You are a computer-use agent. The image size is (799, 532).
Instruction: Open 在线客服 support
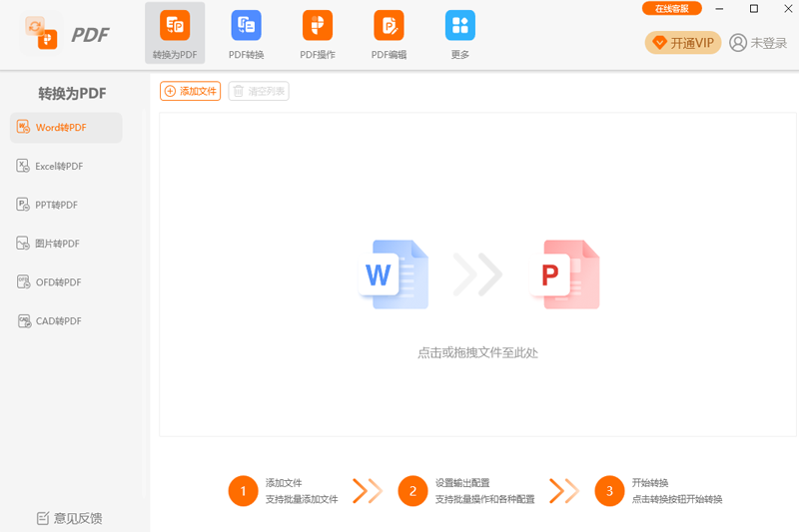click(x=671, y=9)
